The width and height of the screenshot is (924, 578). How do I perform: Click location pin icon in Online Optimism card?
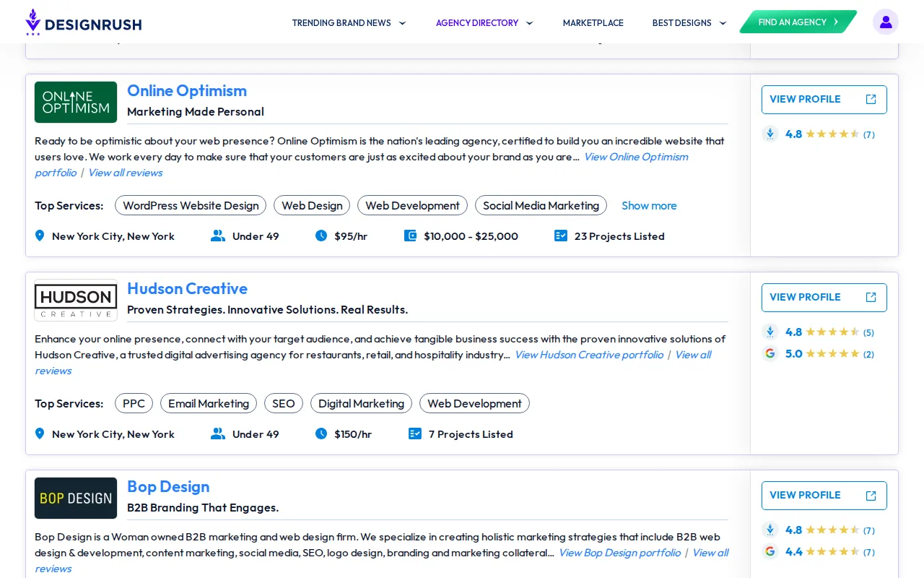tap(40, 236)
